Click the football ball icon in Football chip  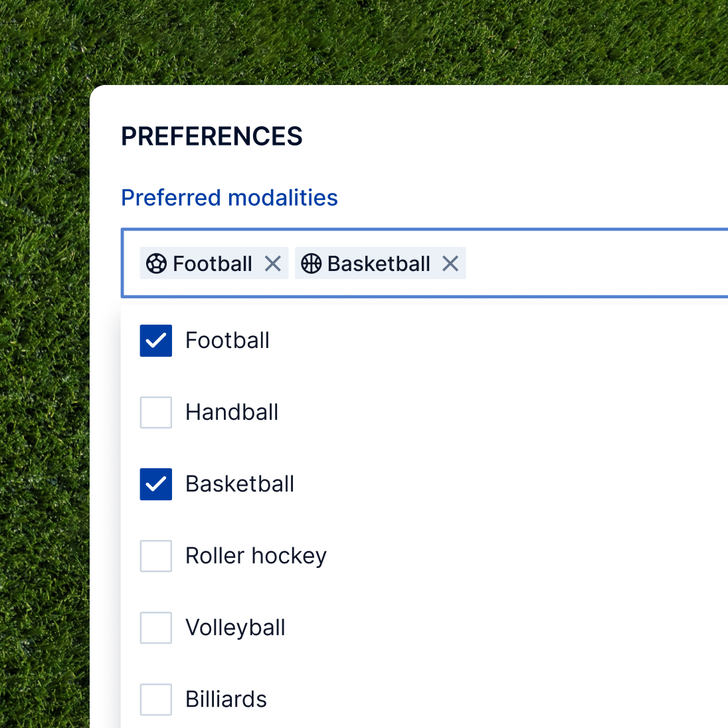tap(157, 264)
